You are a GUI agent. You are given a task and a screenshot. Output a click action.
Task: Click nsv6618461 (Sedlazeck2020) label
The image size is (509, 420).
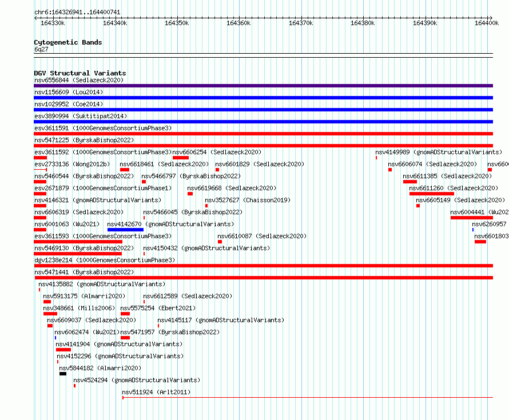(x=164, y=164)
